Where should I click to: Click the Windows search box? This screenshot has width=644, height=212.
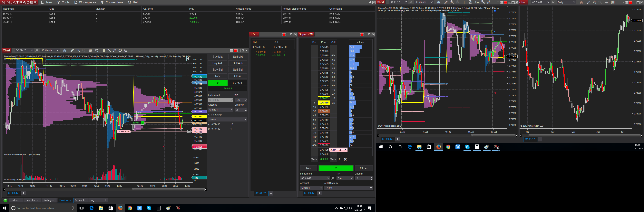(43, 208)
